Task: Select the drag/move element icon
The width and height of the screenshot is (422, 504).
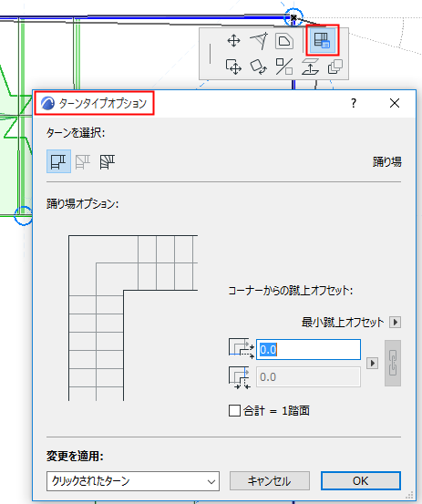Action: [233, 67]
